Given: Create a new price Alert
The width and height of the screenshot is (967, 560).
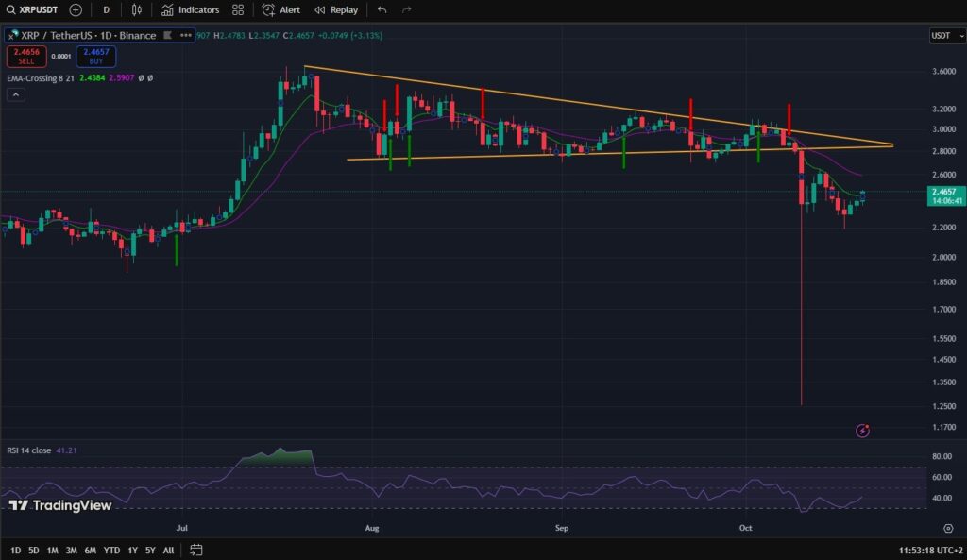Looking at the screenshot, I should [x=281, y=10].
